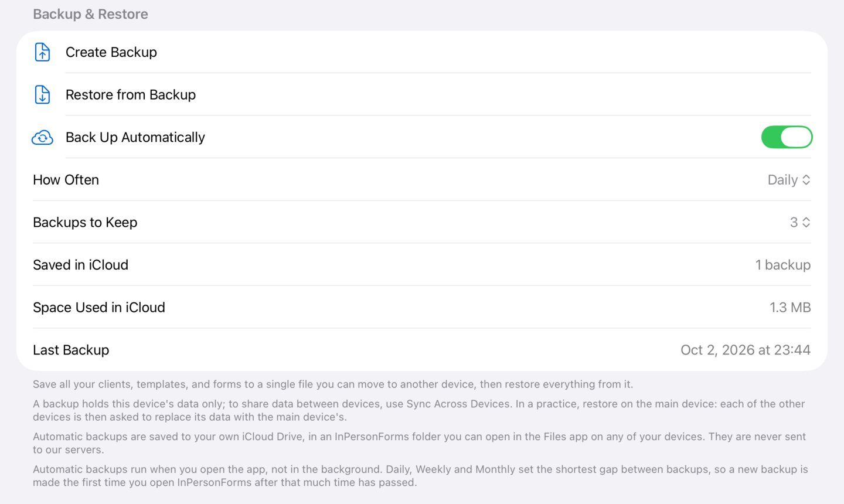Click the 'A backup holds this device's data' paragraph
The width and height of the screenshot is (844, 504).
pyautogui.click(x=419, y=410)
